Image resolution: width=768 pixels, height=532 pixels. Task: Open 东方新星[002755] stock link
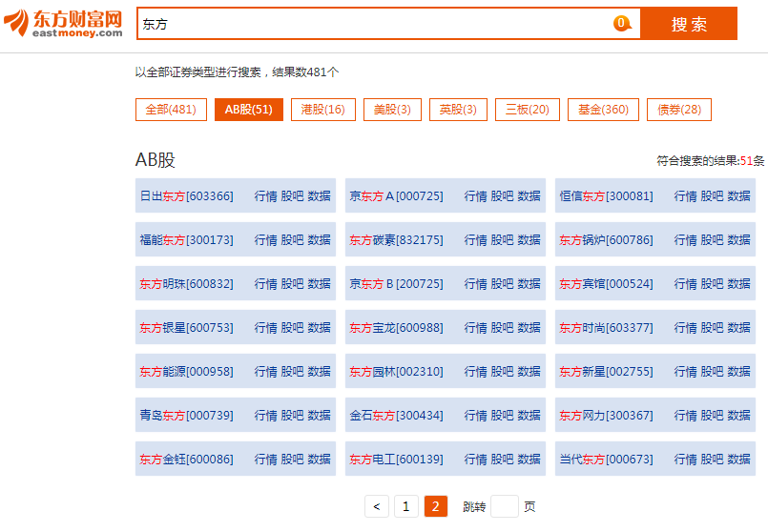(x=607, y=372)
